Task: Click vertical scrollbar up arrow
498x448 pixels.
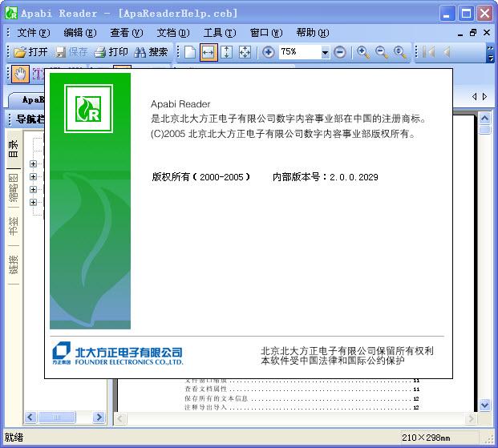Action: [484, 119]
